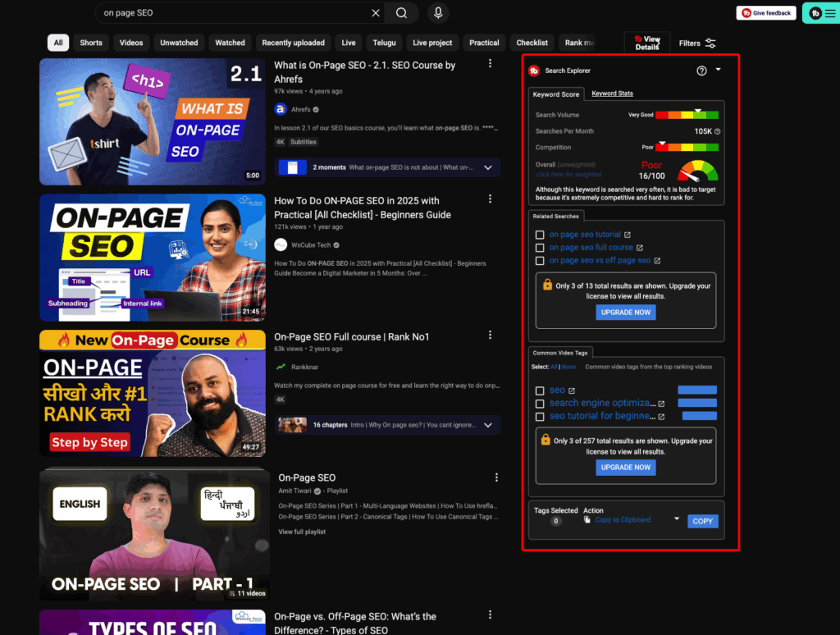Screen dimensions: 840x635
Task: Check the 'on page seo full course' checkbox
Action: (540, 248)
